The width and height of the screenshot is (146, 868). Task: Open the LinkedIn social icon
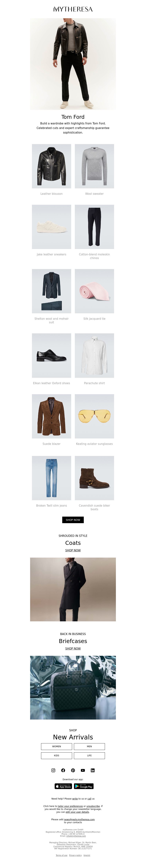(x=93, y=770)
